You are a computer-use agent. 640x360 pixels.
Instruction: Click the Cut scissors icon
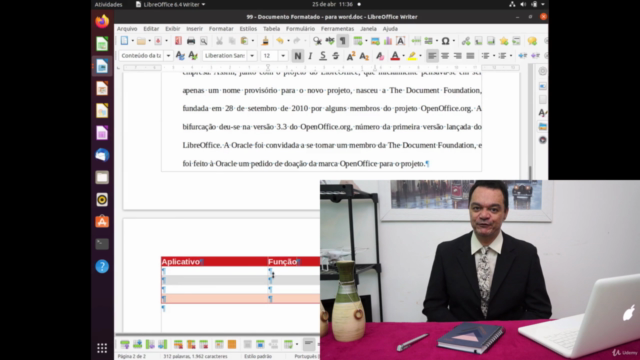coord(219,41)
